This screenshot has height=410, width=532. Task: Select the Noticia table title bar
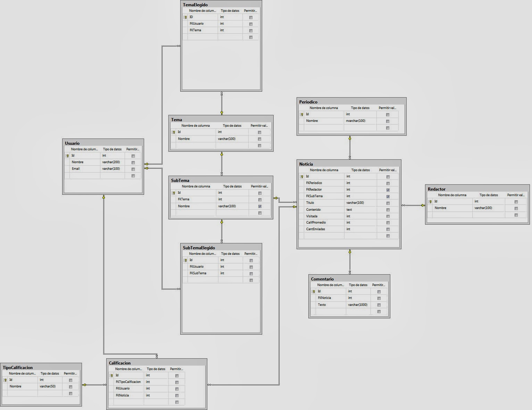(347, 164)
